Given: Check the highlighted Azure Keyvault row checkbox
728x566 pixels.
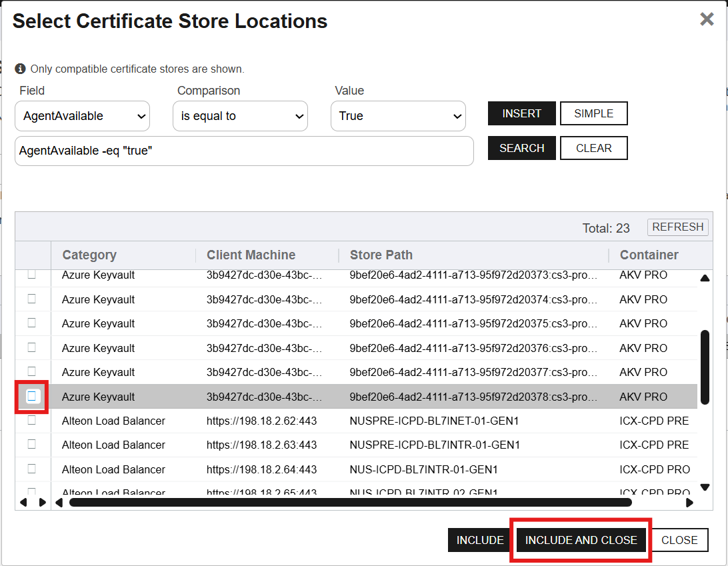Looking at the screenshot, I should pos(32,397).
